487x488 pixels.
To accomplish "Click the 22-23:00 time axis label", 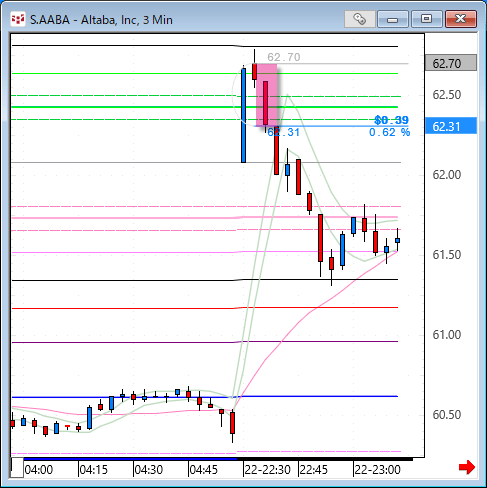I will (x=377, y=470).
